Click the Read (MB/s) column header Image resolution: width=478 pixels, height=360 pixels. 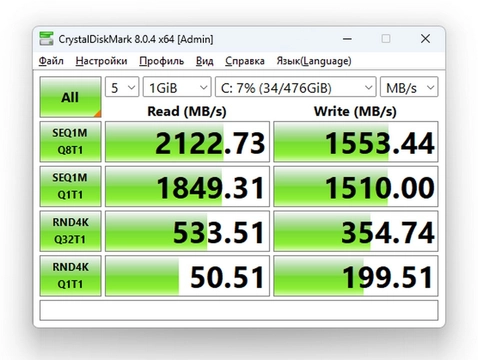[x=187, y=111]
